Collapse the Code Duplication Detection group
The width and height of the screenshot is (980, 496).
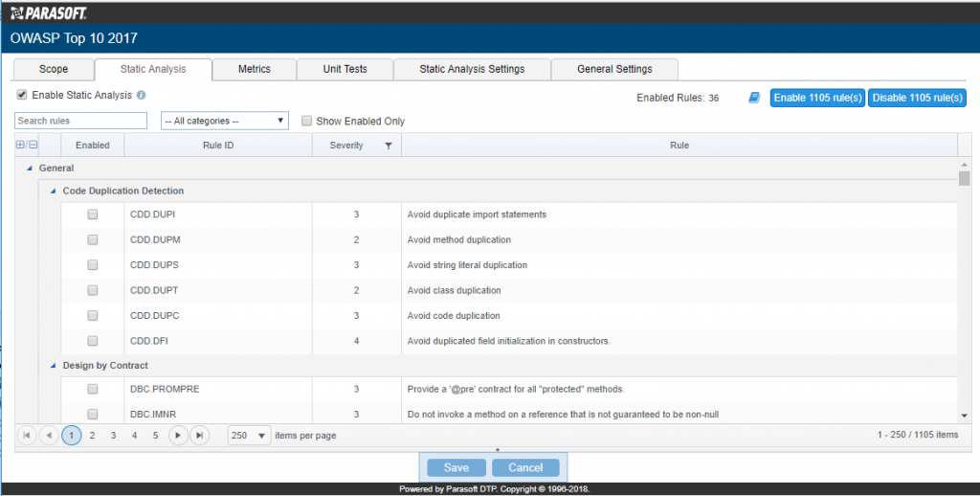click(x=54, y=191)
